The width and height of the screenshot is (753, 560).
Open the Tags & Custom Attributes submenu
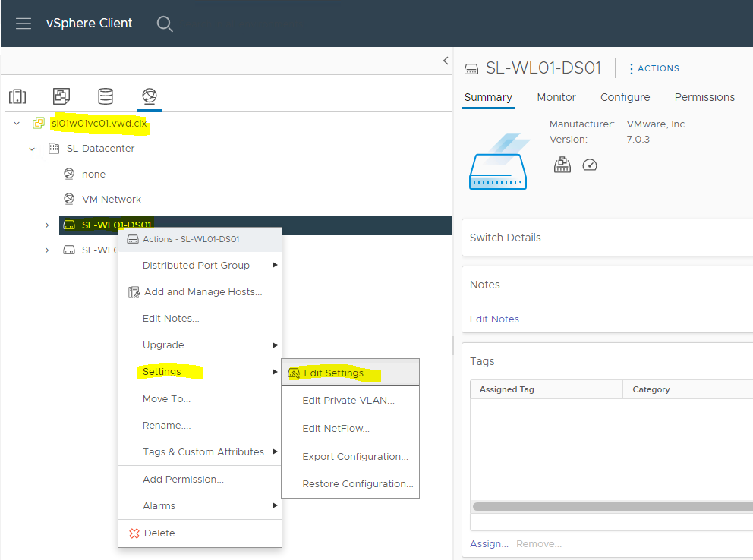pos(200,452)
